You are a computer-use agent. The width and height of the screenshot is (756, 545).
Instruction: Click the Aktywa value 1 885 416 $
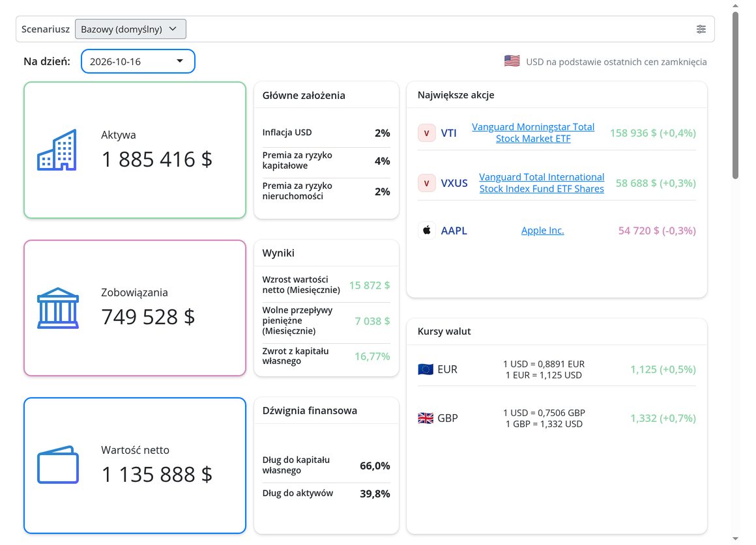156,160
